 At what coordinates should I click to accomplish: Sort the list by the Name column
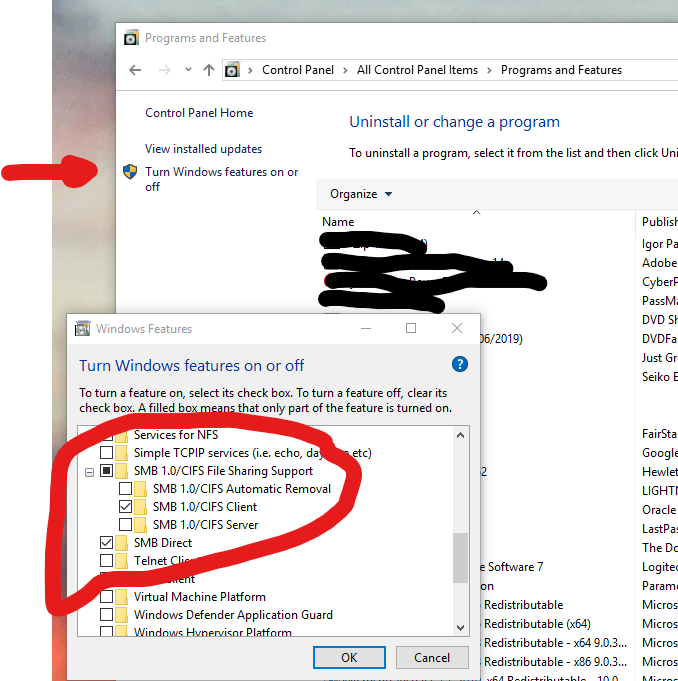(x=338, y=222)
